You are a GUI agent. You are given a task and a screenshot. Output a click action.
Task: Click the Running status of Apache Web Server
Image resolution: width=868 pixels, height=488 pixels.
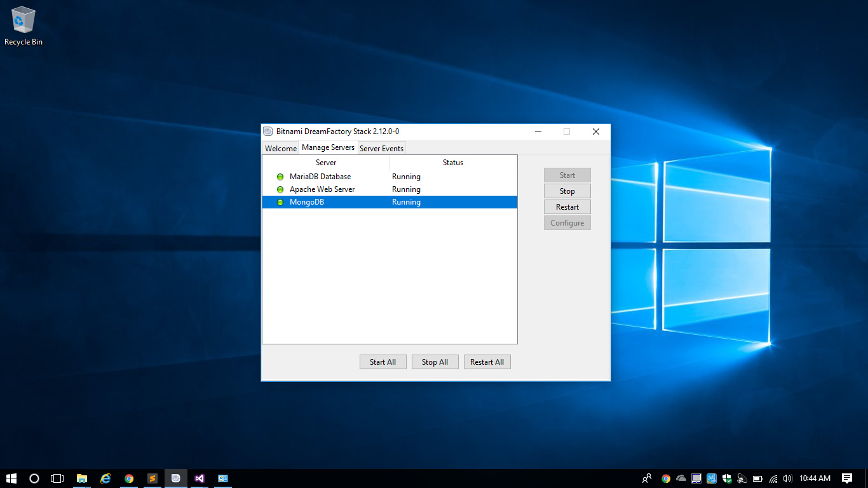406,189
